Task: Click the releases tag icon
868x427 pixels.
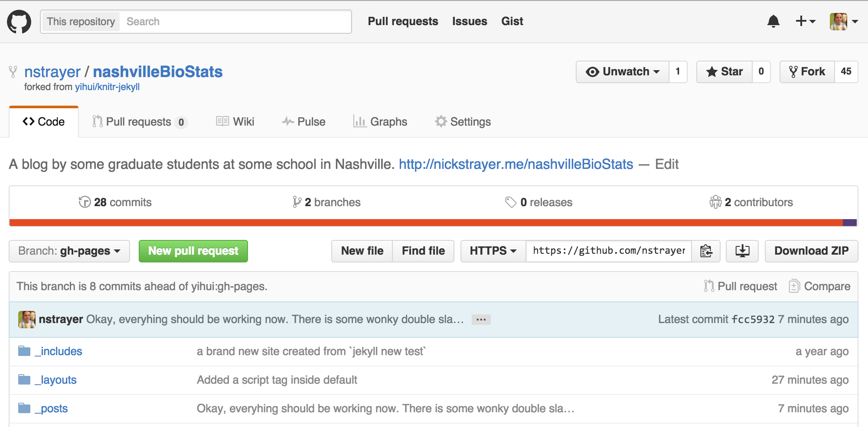Action: click(x=511, y=202)
